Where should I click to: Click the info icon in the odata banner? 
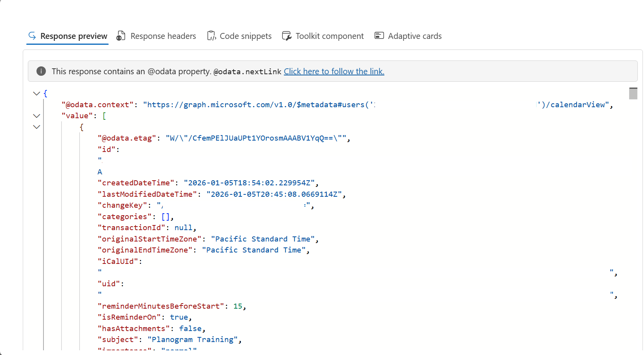pos(41,71)
